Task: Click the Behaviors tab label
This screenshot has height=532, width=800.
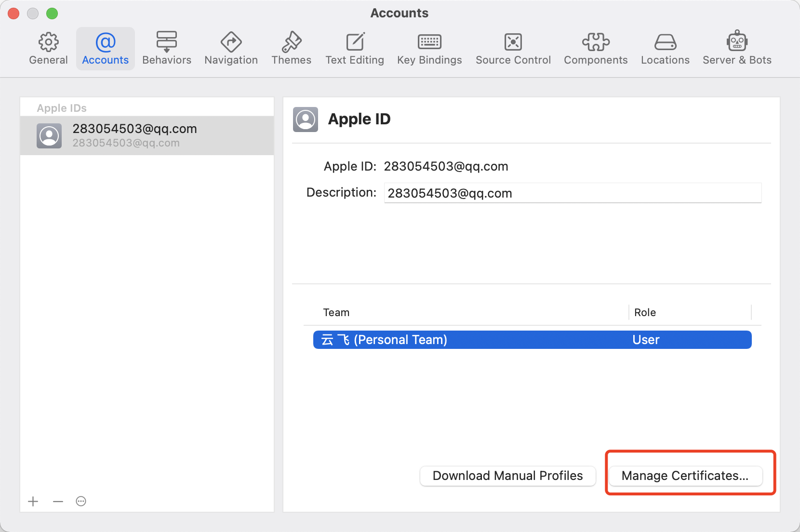Action: point(167,60)
